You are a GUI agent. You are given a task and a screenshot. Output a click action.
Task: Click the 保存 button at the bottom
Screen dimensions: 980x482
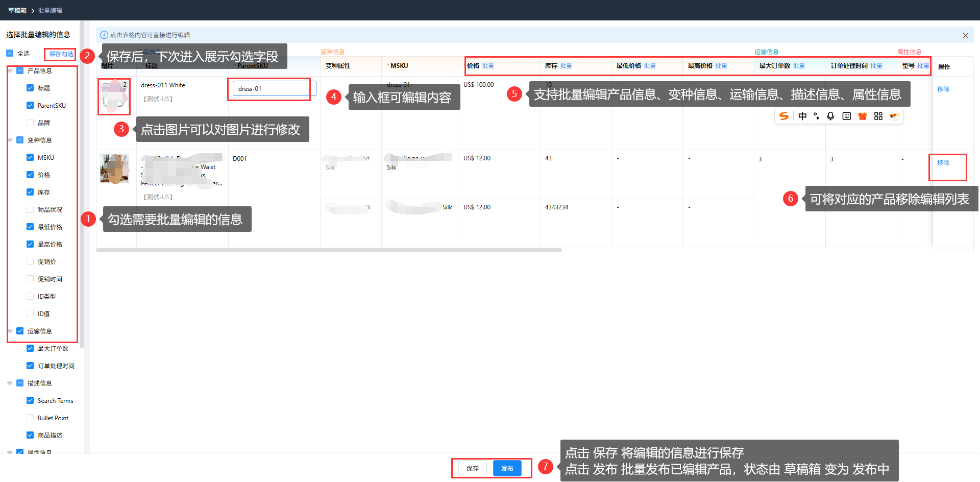(473, 468)
